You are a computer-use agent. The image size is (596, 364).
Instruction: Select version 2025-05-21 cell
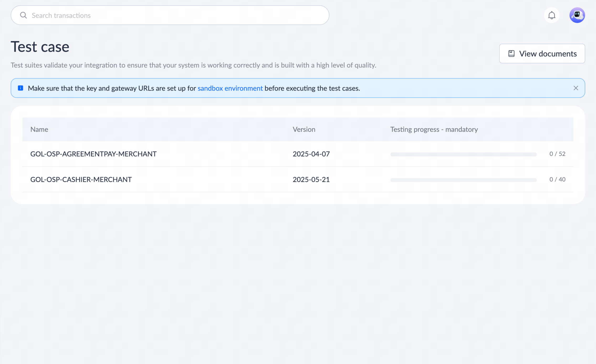point(311,179)
